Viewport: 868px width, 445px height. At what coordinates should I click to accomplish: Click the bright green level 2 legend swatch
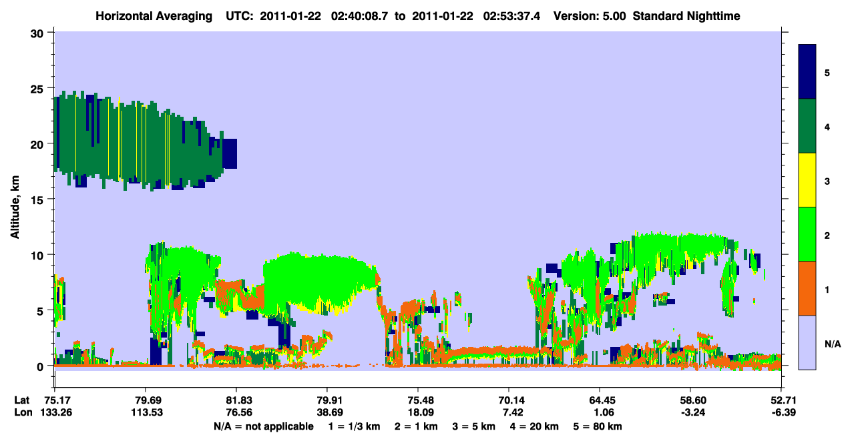tap(807, 234)
